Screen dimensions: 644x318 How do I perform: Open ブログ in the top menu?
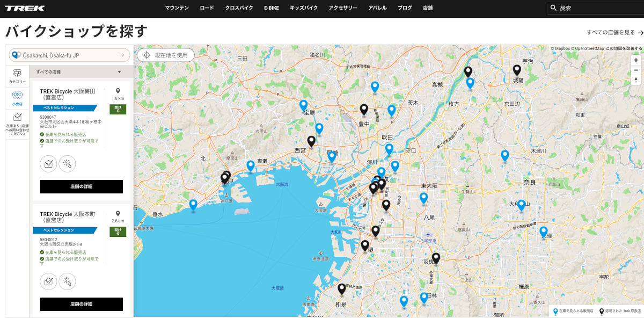pos(405,8)
